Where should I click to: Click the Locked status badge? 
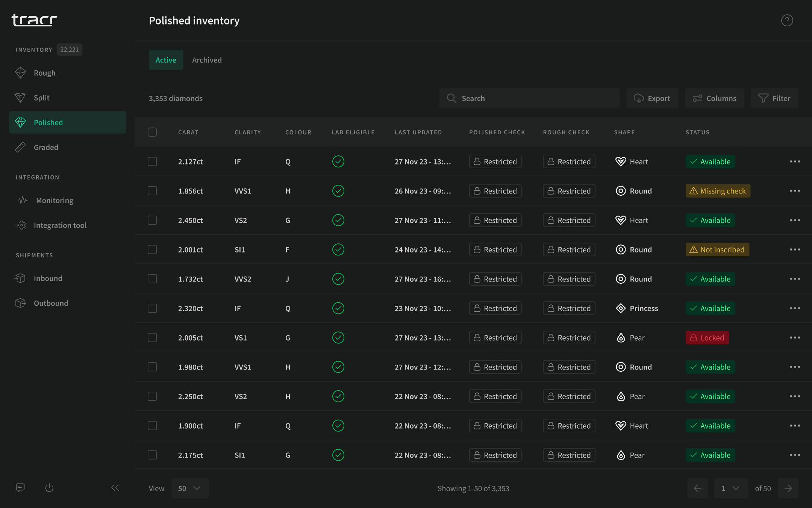(x=707, y=338)
